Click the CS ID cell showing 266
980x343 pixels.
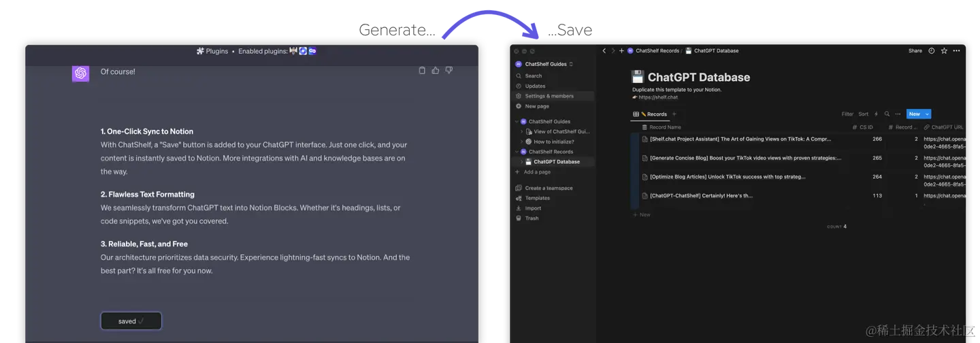877,139
